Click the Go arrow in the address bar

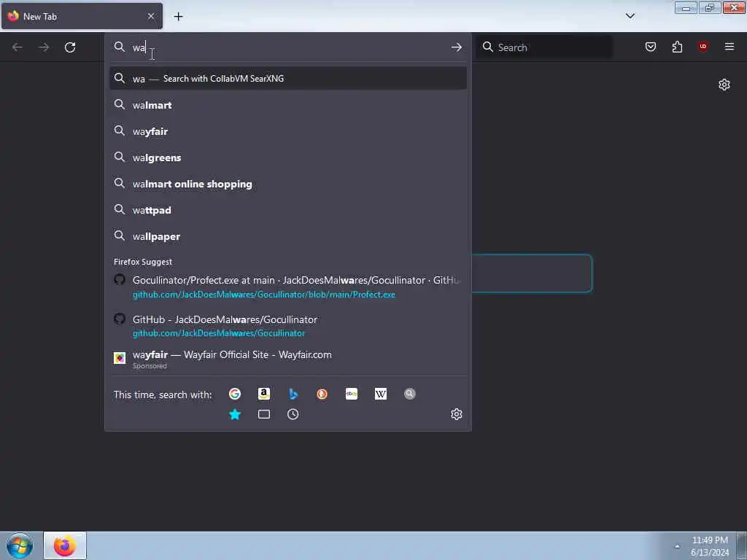[457, 47]
